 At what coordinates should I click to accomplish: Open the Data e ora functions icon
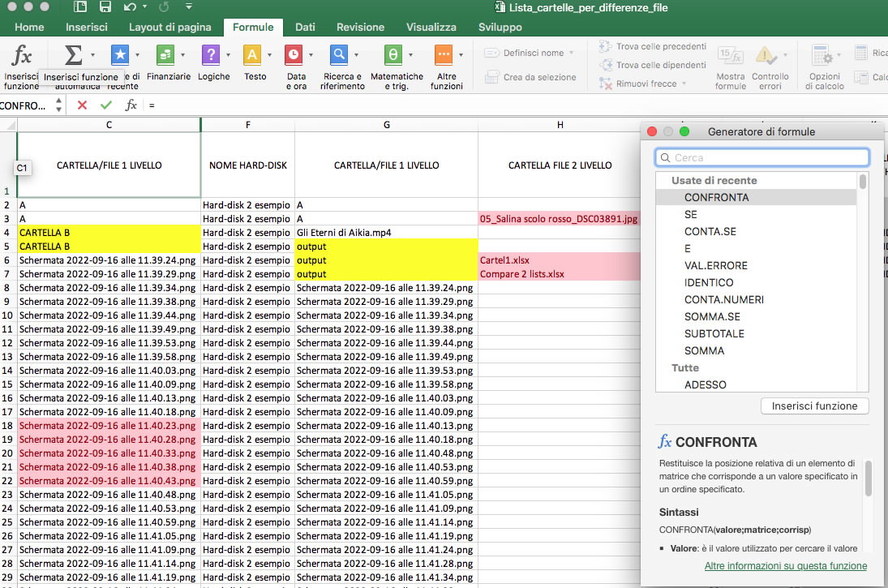pyautogui.click(x=294, y=55)
